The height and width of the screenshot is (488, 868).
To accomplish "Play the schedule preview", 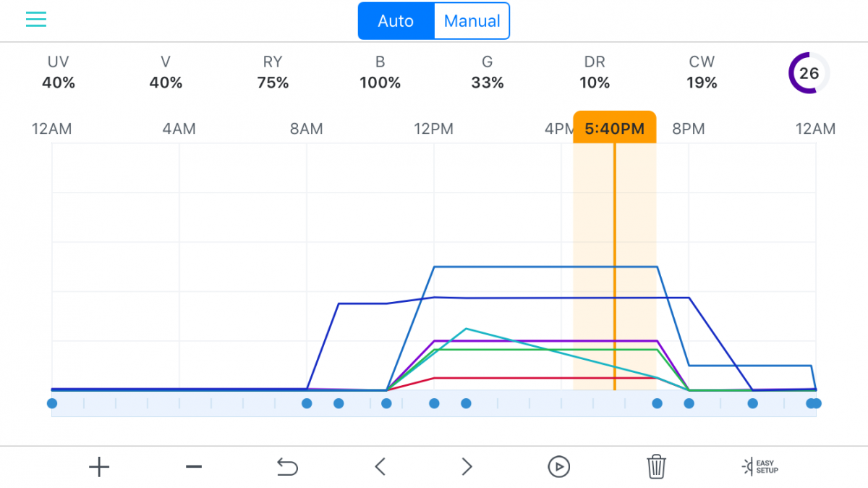I will click(558, 467).
